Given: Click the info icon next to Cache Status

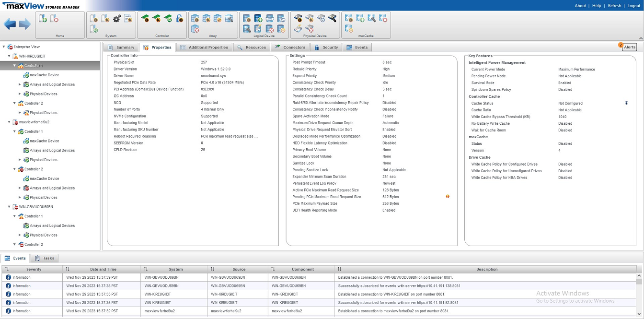Looking at the screenshot, I should [x=626, y=103].
